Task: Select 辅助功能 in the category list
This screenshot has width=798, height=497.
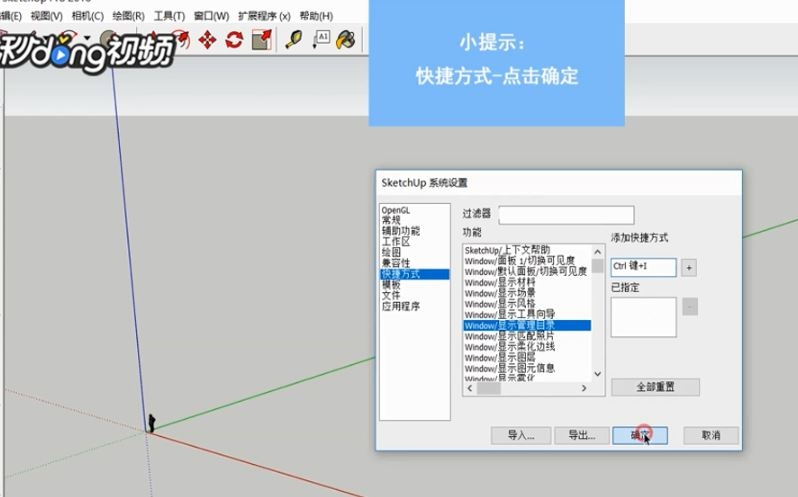Action: pos(401,231)
